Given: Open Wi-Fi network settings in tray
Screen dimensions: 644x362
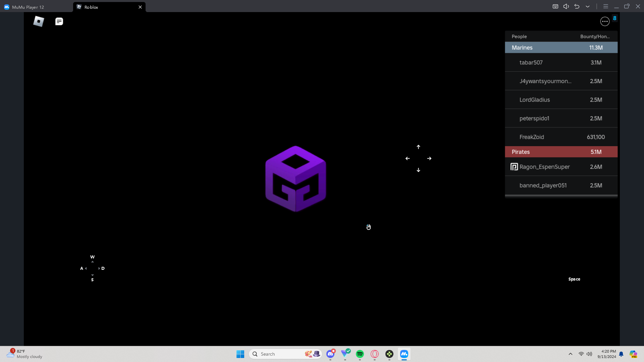Looking at the screenshot, I should tap(581, 354).
